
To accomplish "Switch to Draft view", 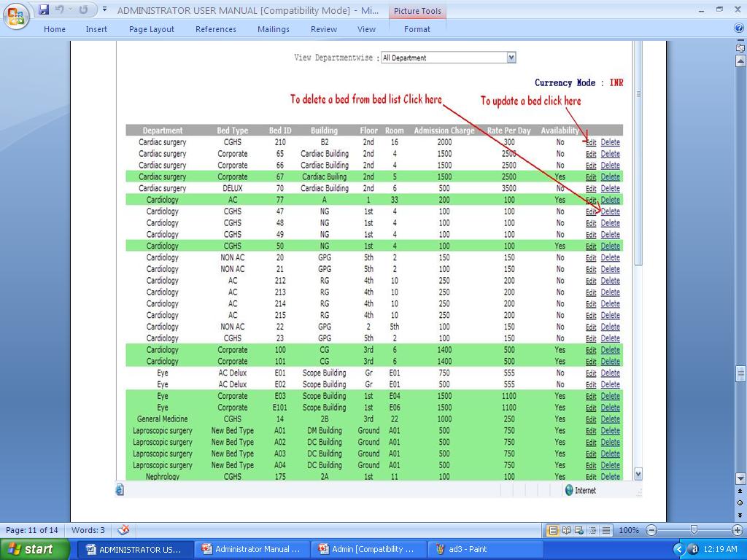I will click(606, 530).
